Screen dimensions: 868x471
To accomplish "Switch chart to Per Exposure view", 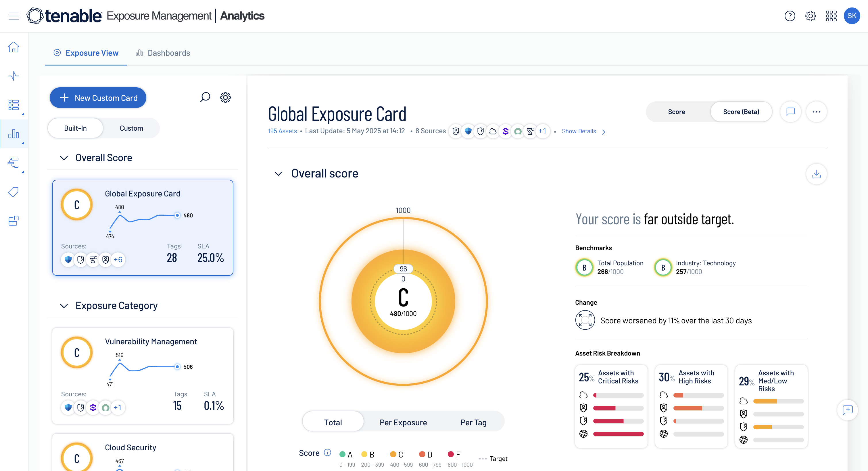I will [x=403, y=422].
